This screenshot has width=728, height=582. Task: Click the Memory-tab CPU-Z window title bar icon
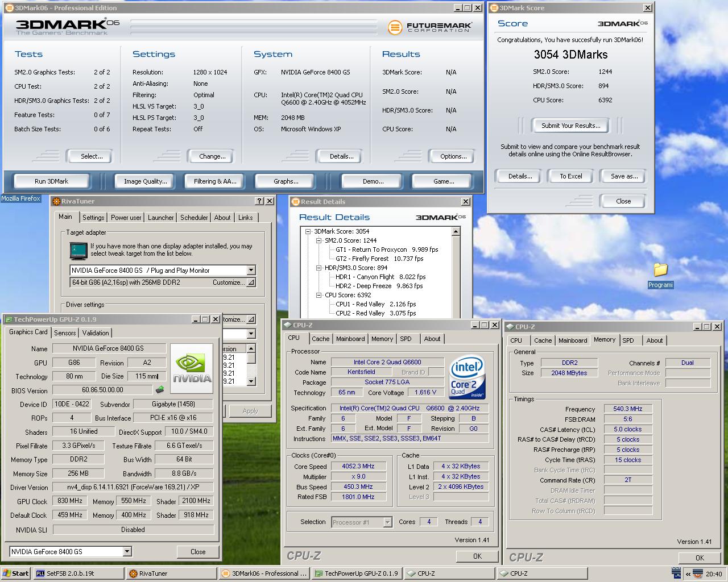(510, 327)
